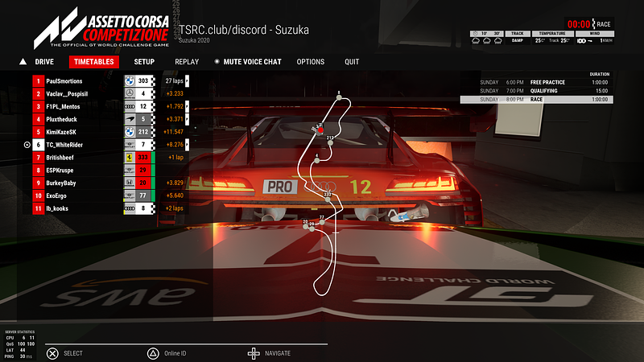644x362 pixels.
Task: Click the Bentley logo beside TC_WhiteRider
Action: (130, 145)
